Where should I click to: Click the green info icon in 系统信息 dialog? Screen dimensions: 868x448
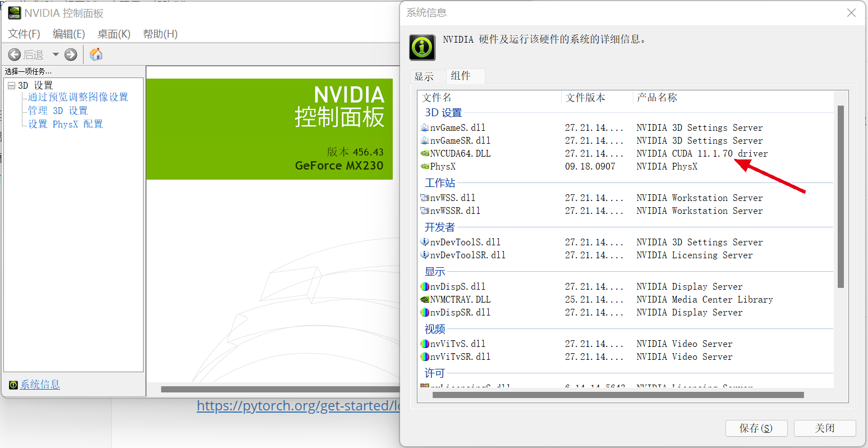[x=422, y=47]
